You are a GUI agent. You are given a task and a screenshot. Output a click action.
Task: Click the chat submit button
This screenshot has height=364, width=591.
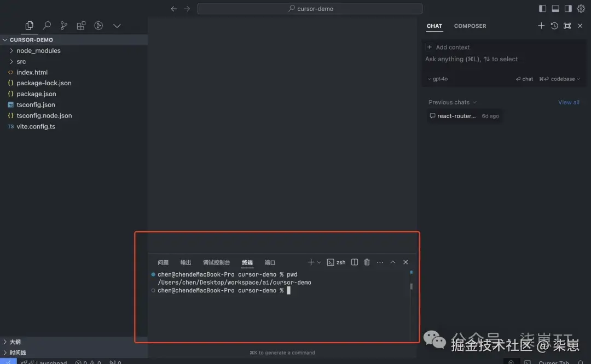coord(524,79)
